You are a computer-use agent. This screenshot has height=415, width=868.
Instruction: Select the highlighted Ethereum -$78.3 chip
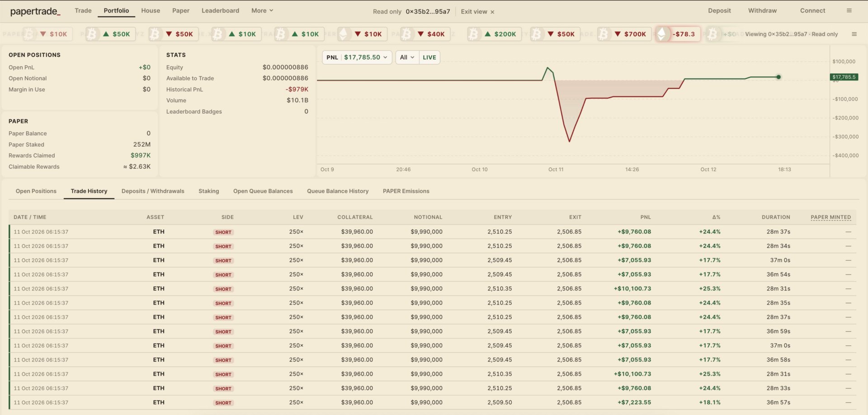pos(678,34)
